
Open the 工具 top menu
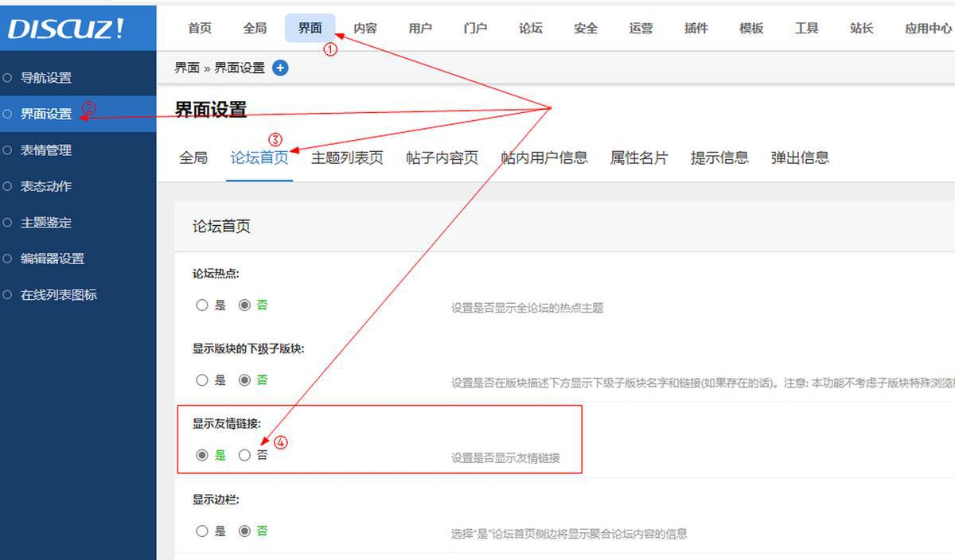point(806,28)
